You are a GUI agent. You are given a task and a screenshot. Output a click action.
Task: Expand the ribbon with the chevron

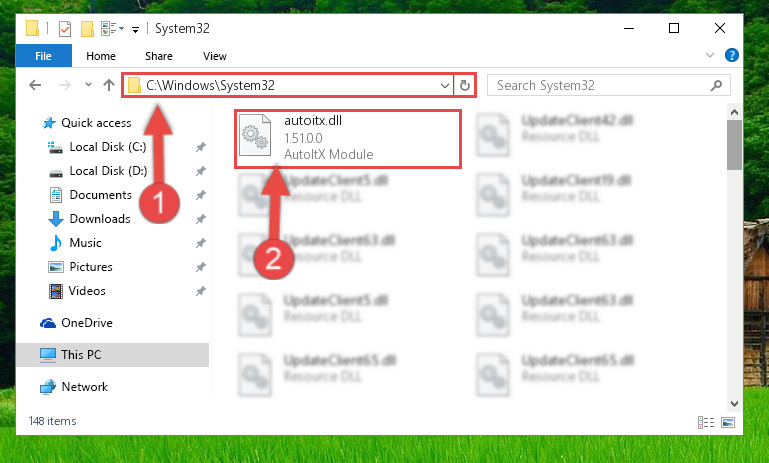[x=710, y=55]
